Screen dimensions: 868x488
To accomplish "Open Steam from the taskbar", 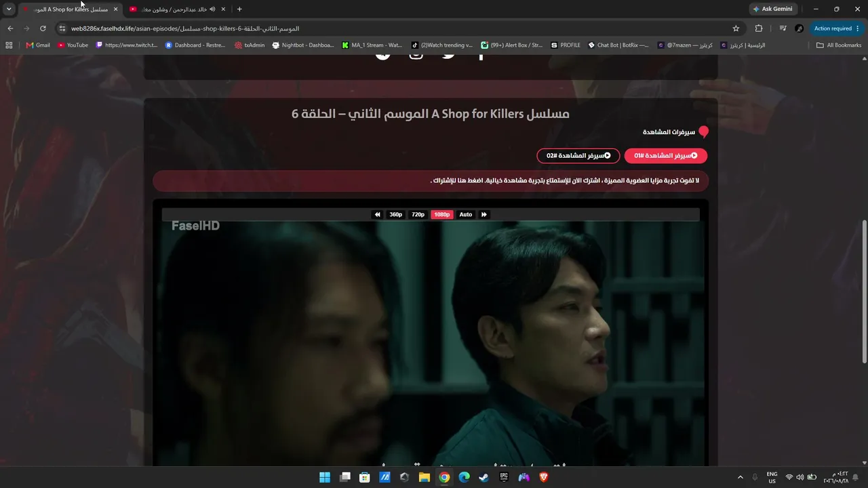I will point(484,477).
